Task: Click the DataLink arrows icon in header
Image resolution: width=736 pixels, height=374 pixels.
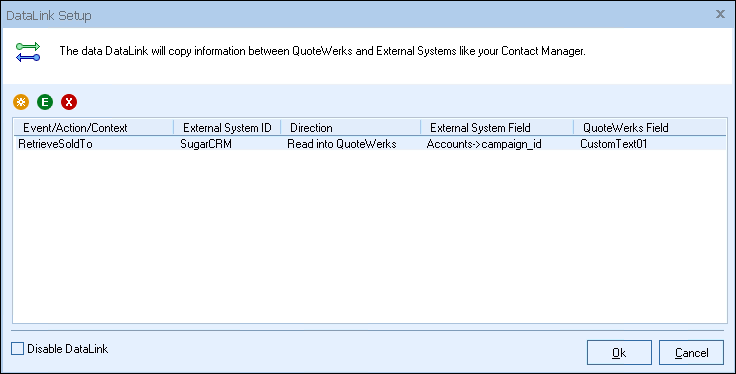Action: coord(28,52)
